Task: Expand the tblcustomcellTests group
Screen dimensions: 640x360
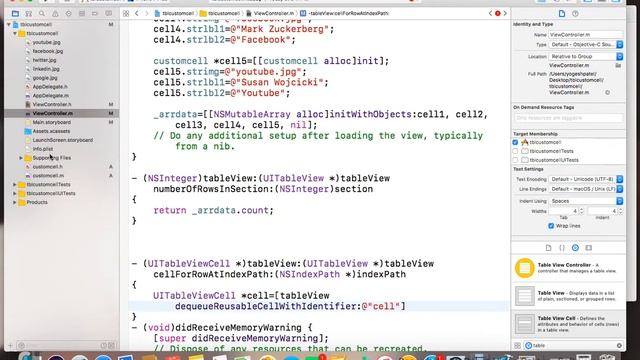Action: point(15,184)
